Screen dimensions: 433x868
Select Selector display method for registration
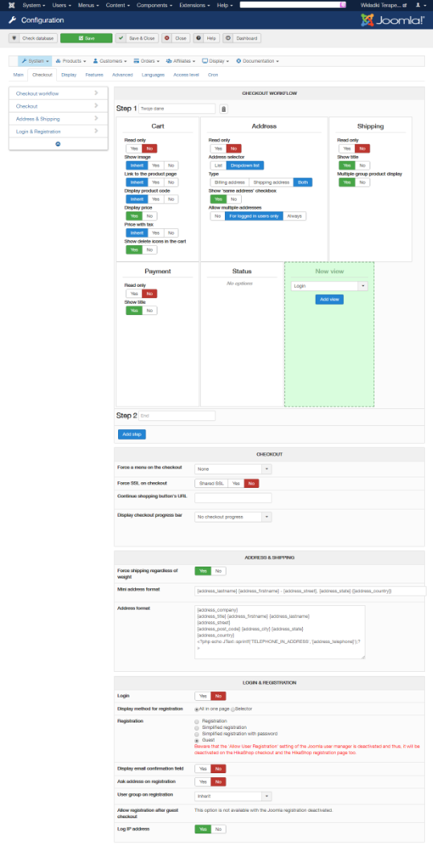point(233,709)
